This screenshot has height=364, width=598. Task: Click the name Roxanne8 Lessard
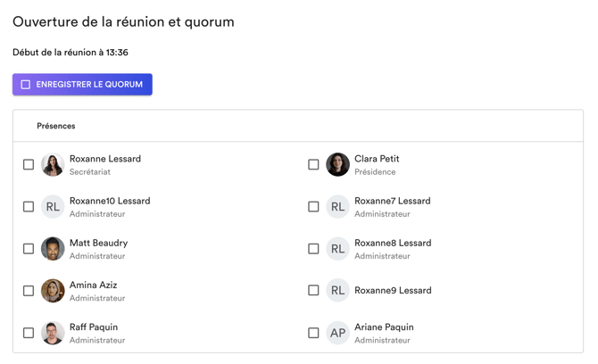pos(393,243)
